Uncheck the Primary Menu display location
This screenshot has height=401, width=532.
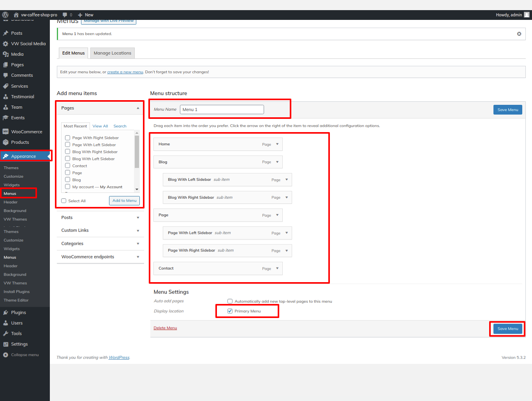point(230,311)
